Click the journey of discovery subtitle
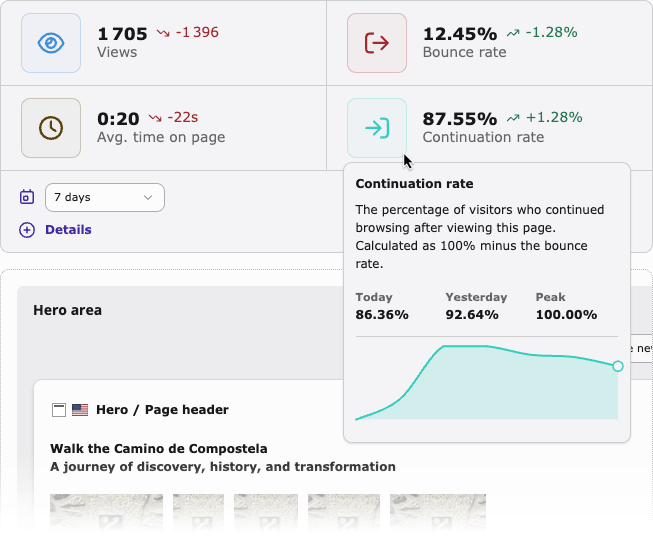This screenshot has width=653, height=548. (223, 467)
